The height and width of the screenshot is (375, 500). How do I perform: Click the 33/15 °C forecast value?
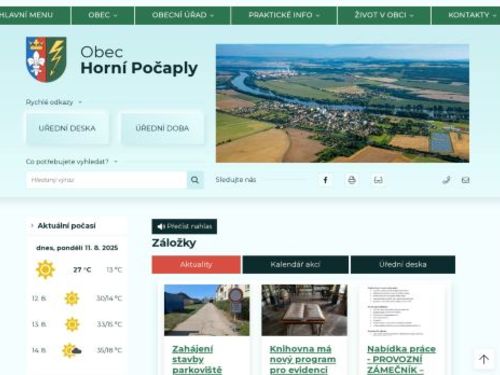point(109,324)
